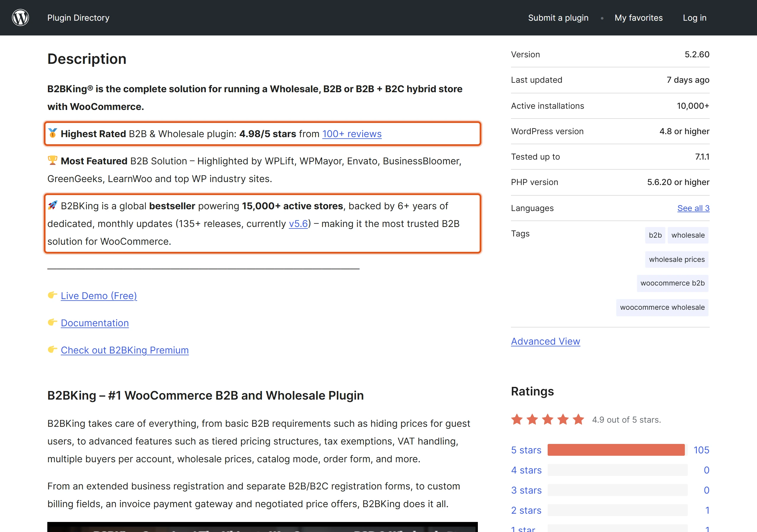Filter reviews by 2 stars

[x=526, y=511]
